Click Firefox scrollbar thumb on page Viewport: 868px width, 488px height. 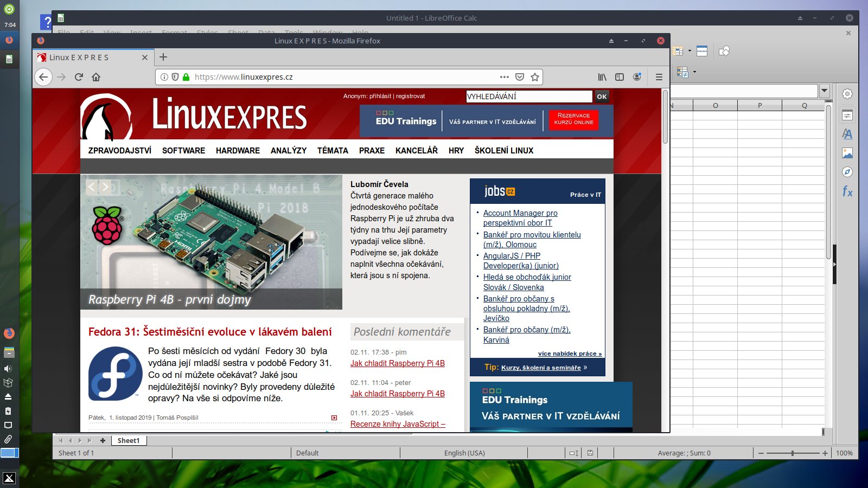point(665,117)
